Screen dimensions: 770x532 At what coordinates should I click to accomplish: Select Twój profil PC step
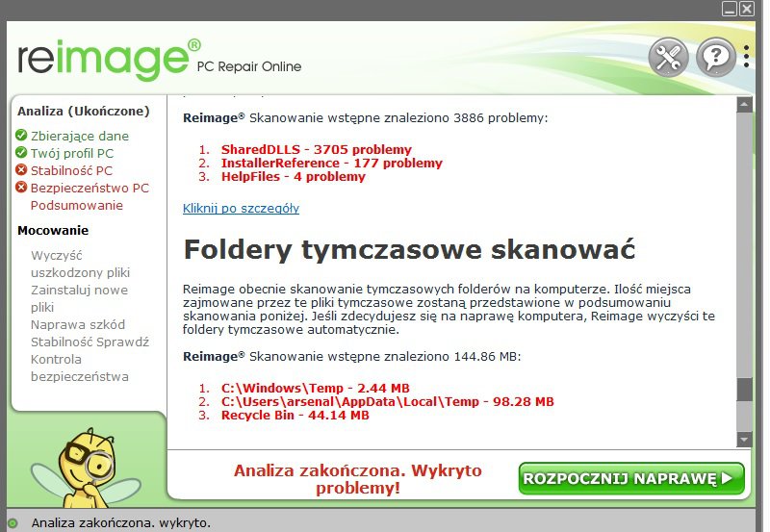[71, 153]
